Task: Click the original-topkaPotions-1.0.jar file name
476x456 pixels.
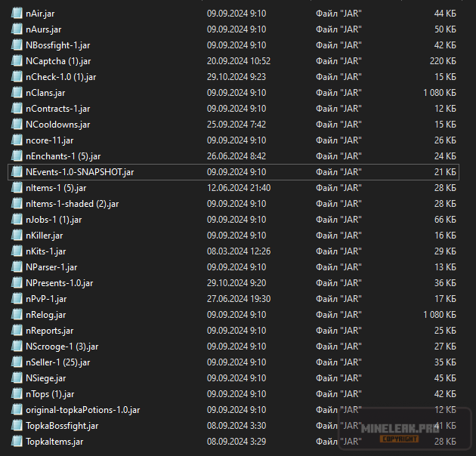Action: 82,409
